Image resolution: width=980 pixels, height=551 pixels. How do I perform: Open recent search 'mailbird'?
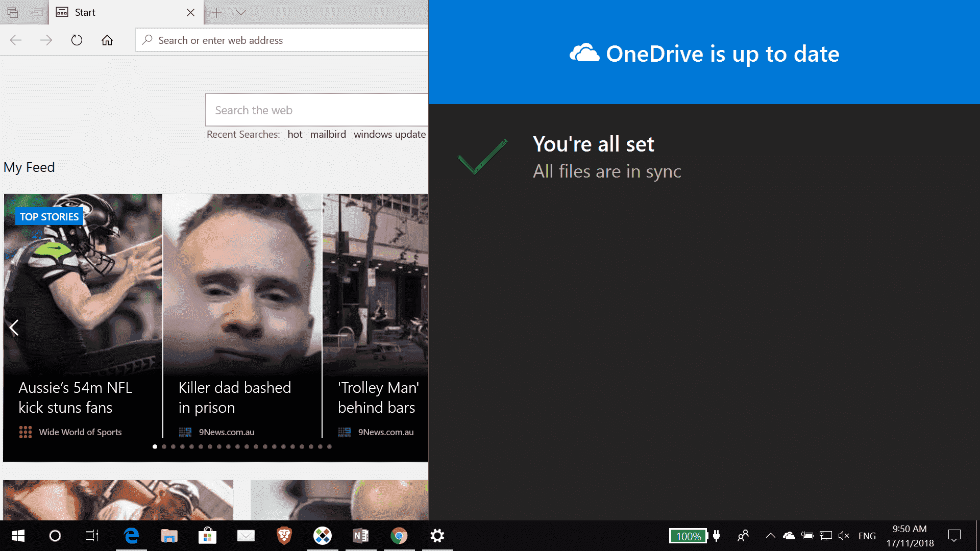pos(328,134)
